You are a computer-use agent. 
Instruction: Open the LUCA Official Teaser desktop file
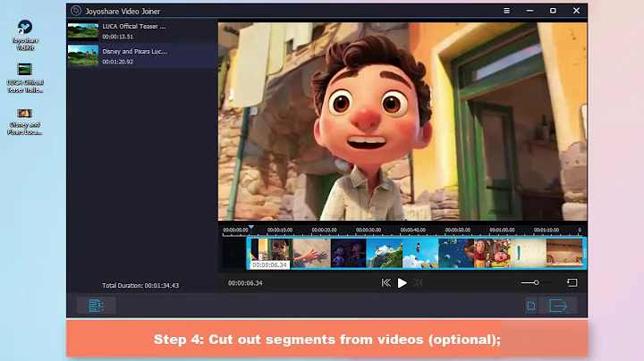25,78
